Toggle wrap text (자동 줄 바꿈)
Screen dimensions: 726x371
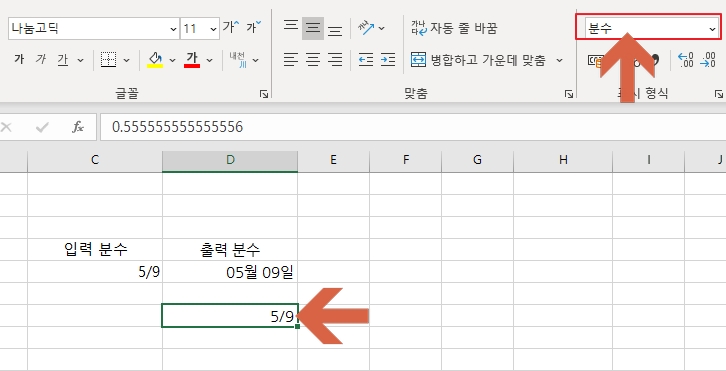(454, 28)
